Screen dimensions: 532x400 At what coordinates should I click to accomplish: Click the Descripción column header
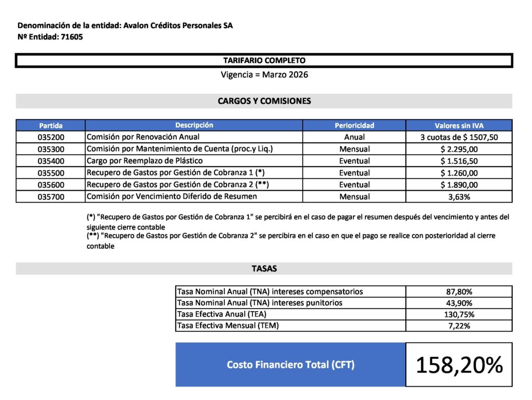coord(194,125)
